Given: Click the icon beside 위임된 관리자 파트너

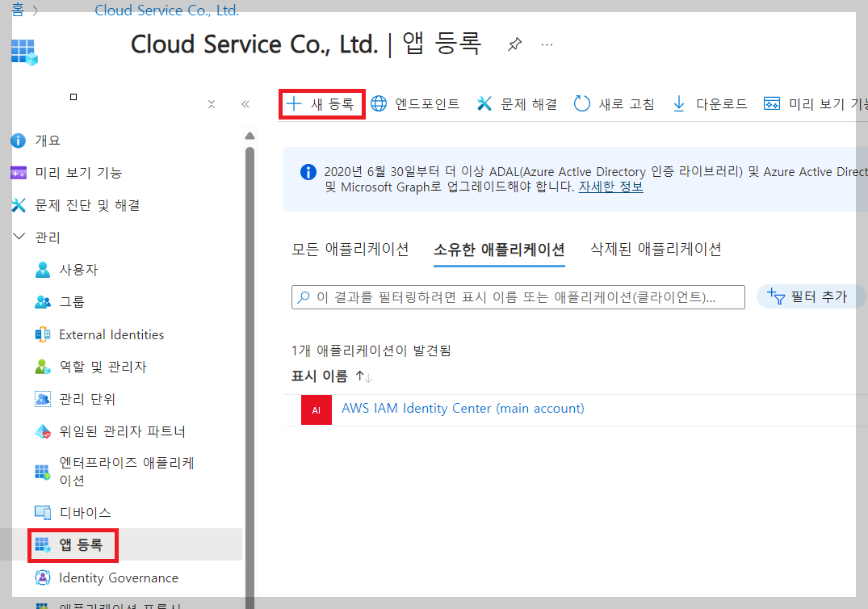Looking at the screenshot, I should pyautogui.click(x=43, y=431).
